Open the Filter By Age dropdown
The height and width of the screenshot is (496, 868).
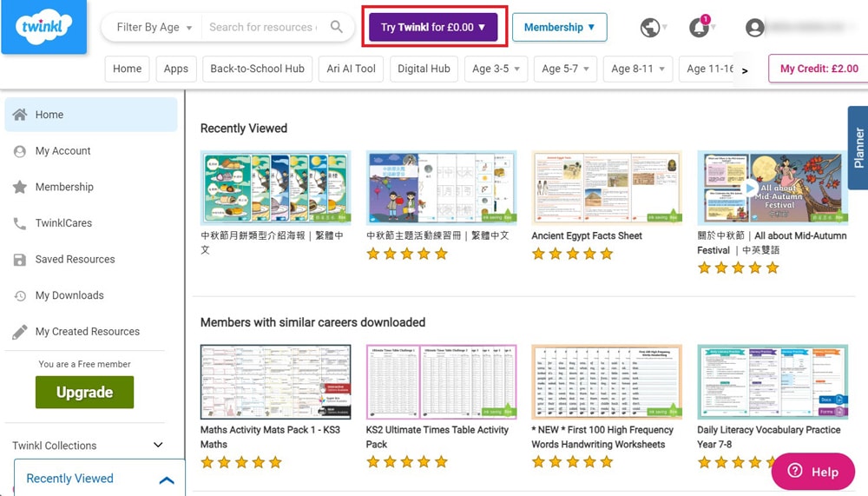[154, 27]
